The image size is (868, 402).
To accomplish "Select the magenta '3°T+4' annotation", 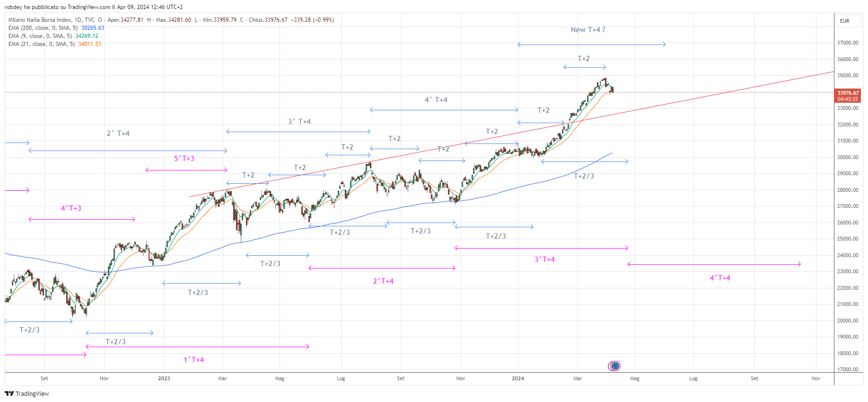I will point(544,259).
